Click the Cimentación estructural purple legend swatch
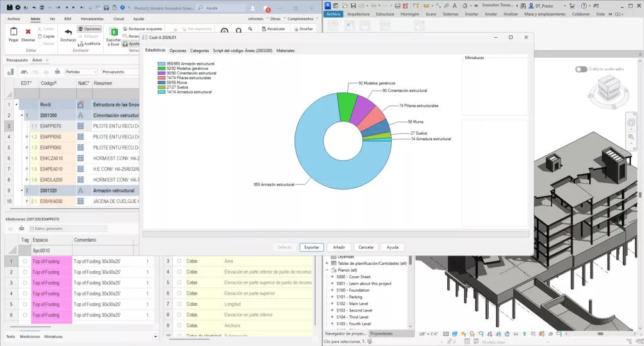Screen dimensions: 644x346 (162, 73)
